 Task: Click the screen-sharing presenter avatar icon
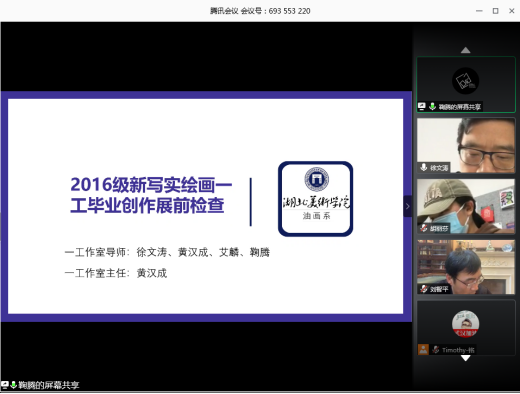click(465, 81)
